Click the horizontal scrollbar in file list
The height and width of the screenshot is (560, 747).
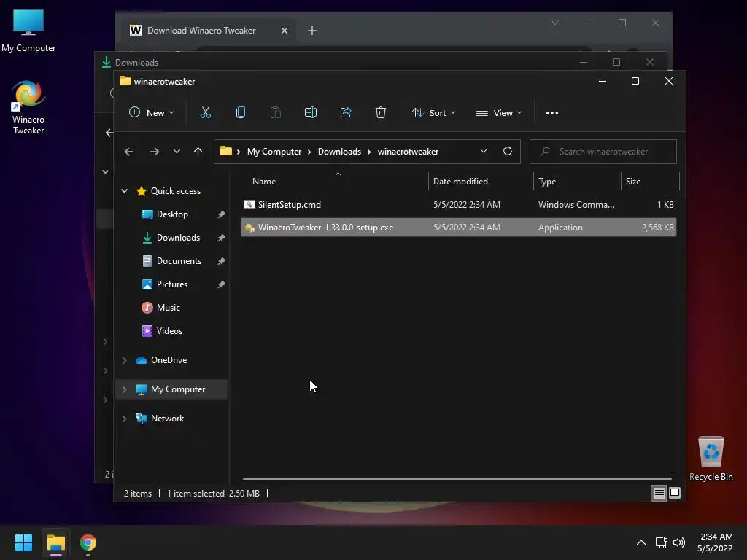[457, 478]
